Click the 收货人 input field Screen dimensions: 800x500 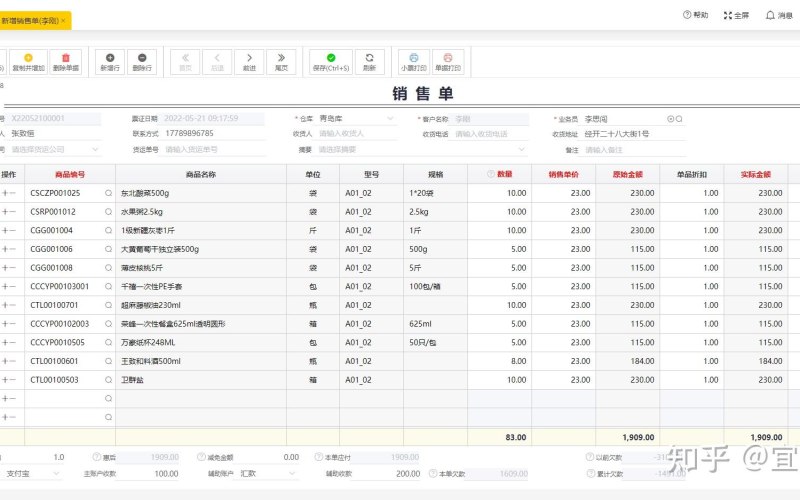357,134
